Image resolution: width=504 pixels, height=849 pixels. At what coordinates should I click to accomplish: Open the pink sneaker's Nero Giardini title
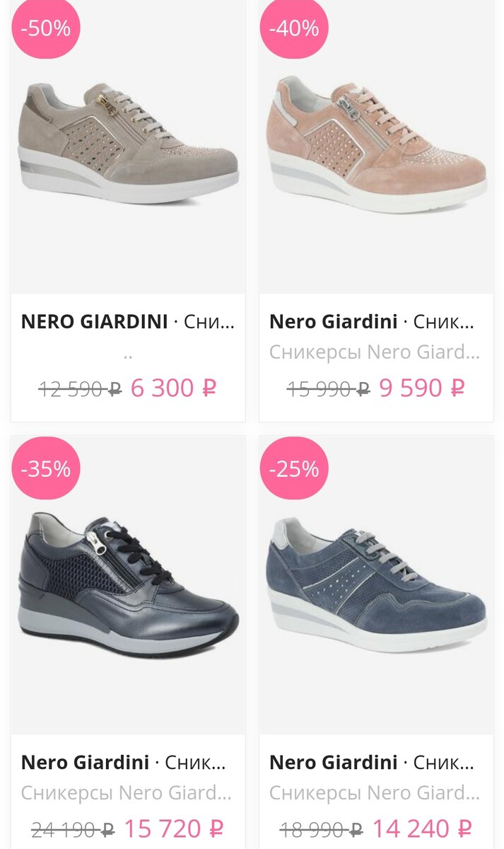coord(333,322)
